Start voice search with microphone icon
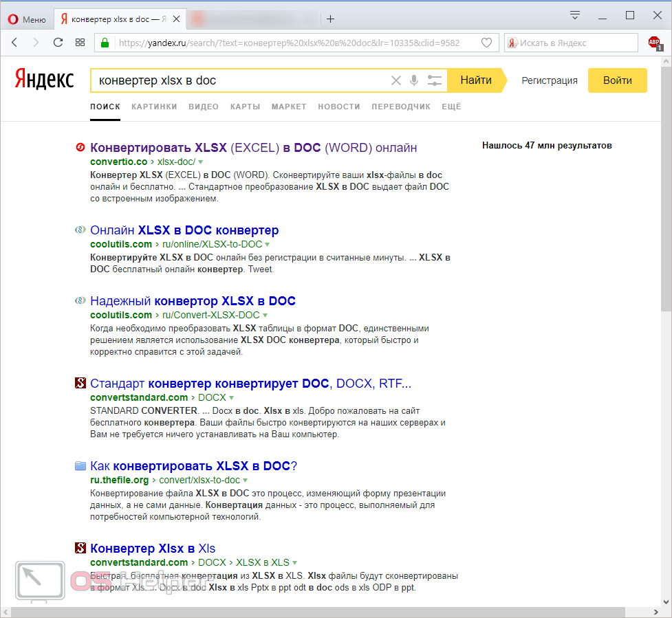This screenshot has height=618, width=672. (x=413, y=80)
